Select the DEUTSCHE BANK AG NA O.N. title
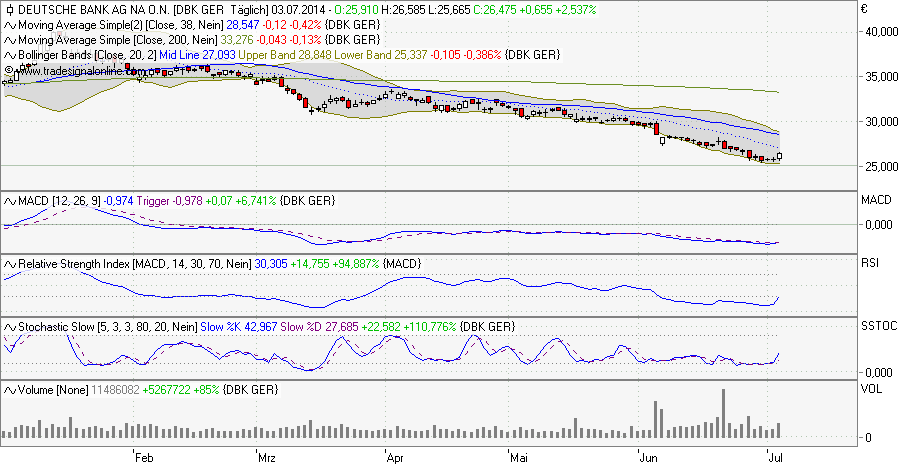 (96, 10)
